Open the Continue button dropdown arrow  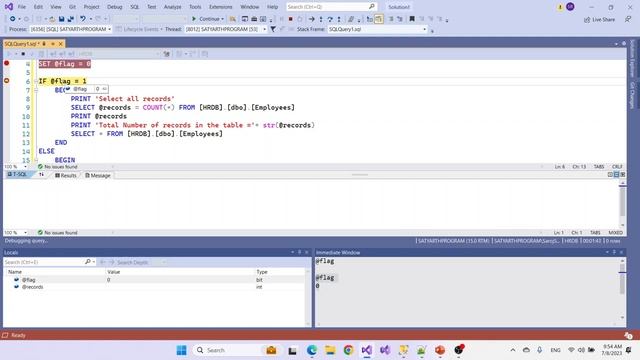coord(222,19)
